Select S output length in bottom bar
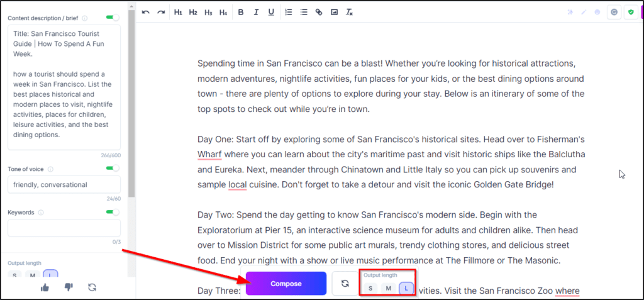This screenshot has height=300, width=644. click(370, 289)
